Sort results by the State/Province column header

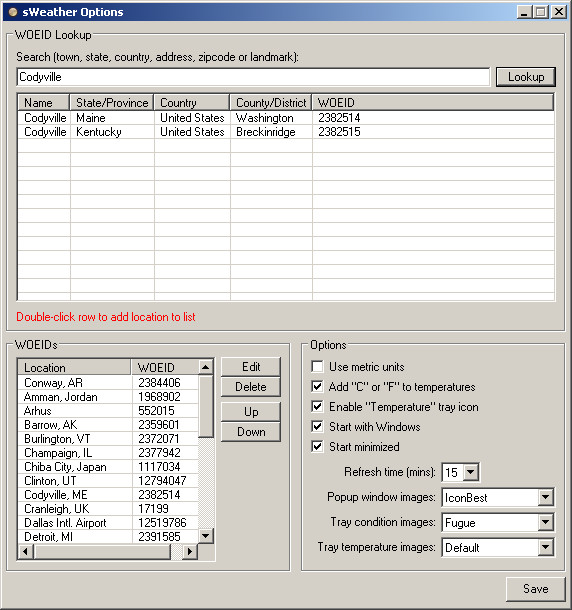112,103
